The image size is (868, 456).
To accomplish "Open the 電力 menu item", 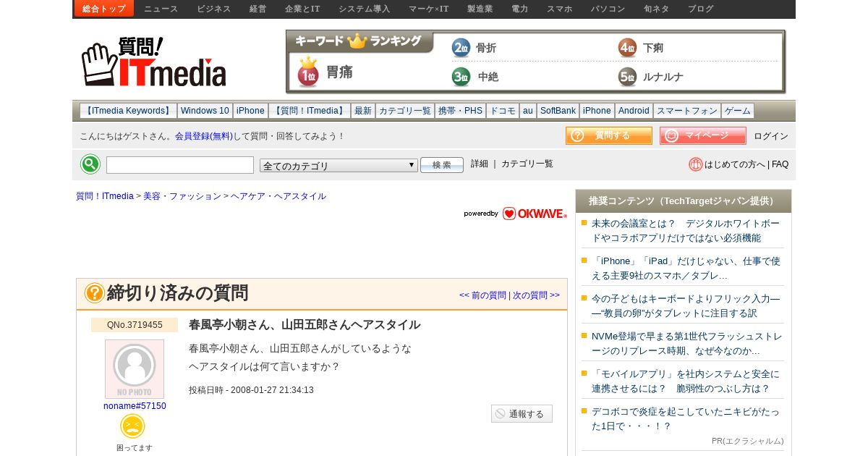I will pos(520,9).
